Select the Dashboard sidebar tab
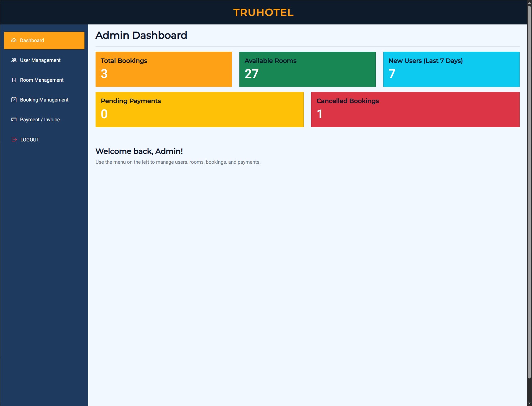The image size is (532, 406). pyautogui.click(x=44, y=41)
